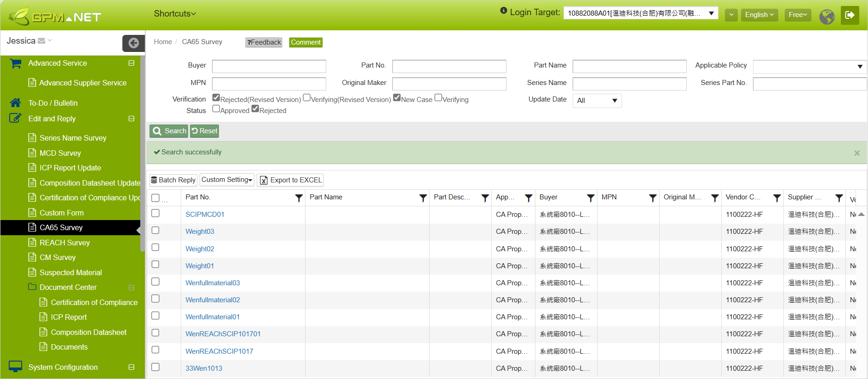868x379 pixels.
Task: Open the MPN column filter
Action: click(653, 198)
